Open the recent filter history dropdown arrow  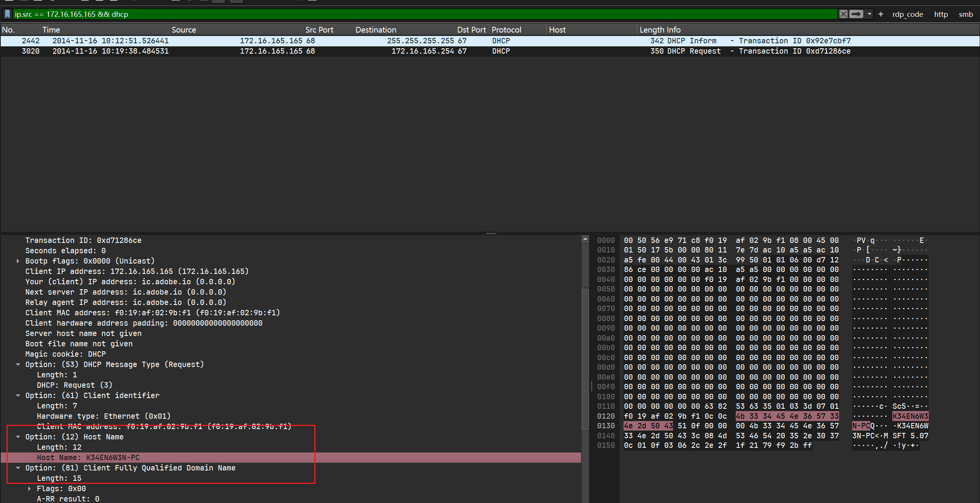tap(869, 14)
